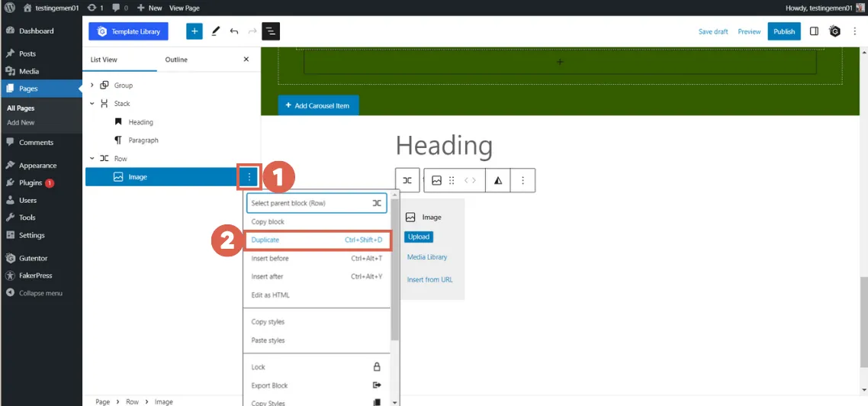The width and height of the screenshot is (868, 406).
Task: Toggle the document List View button
Action: click(x=271, y=31)
